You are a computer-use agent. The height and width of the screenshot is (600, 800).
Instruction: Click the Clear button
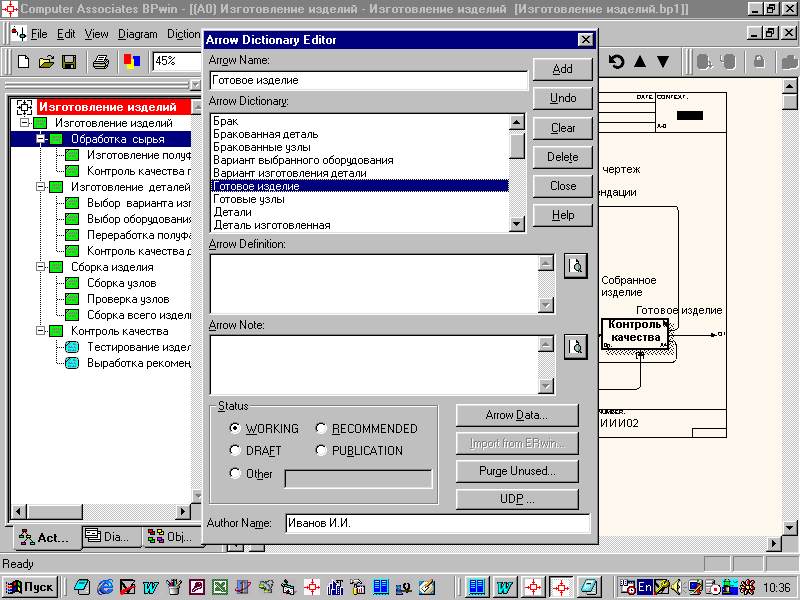click(x=562, y=128)
